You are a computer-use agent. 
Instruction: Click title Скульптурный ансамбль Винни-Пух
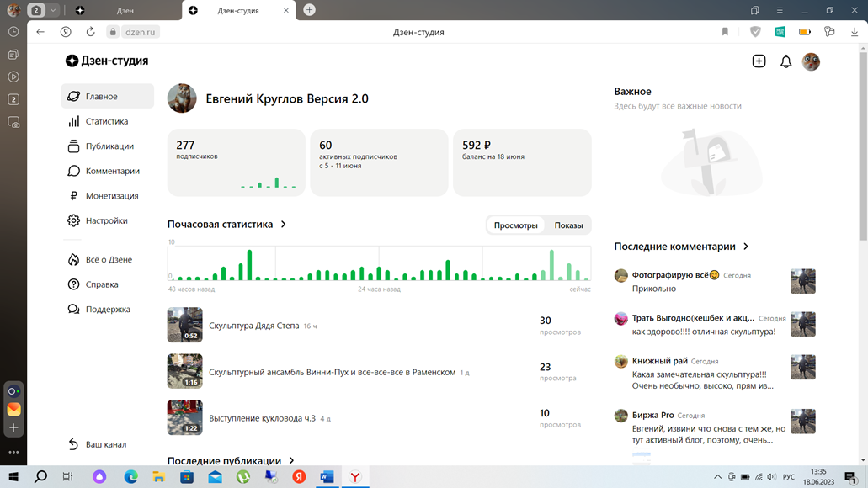333,372
